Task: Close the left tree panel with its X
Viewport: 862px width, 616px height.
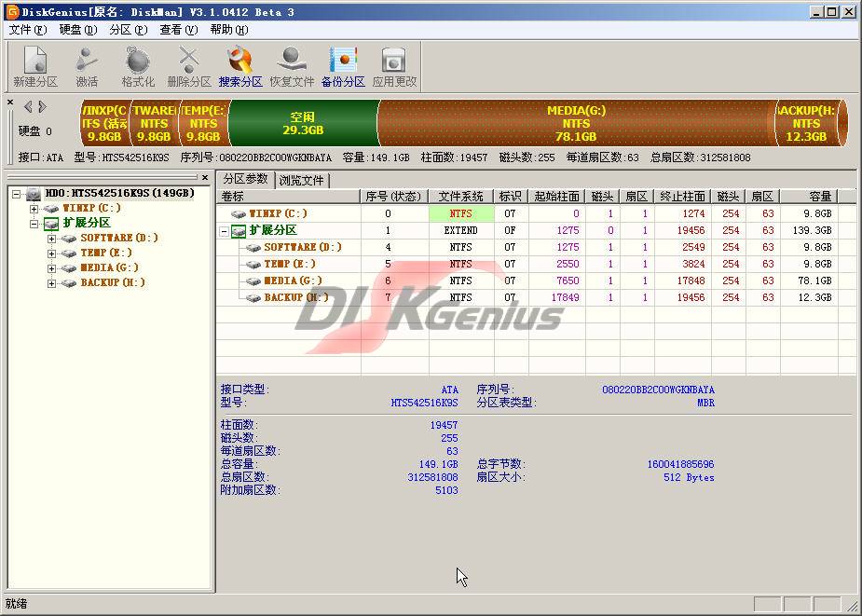Action: 205,177
